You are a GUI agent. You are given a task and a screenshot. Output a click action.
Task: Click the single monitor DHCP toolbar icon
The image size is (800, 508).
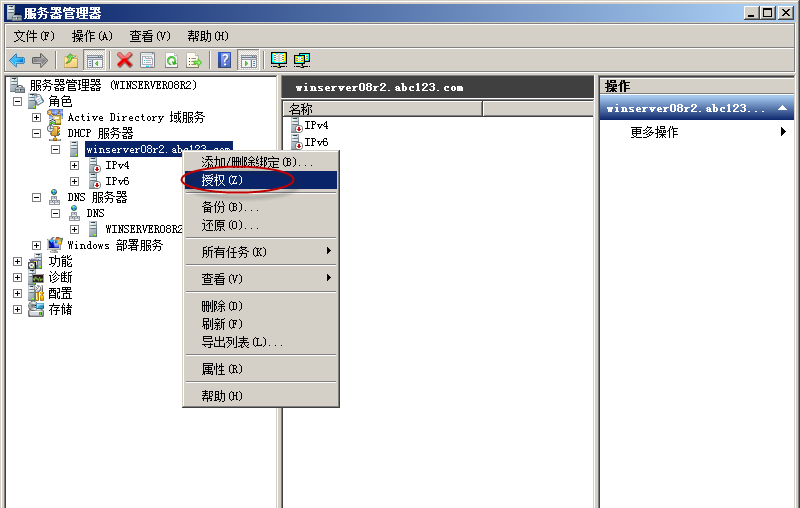[x=279, y=60]
